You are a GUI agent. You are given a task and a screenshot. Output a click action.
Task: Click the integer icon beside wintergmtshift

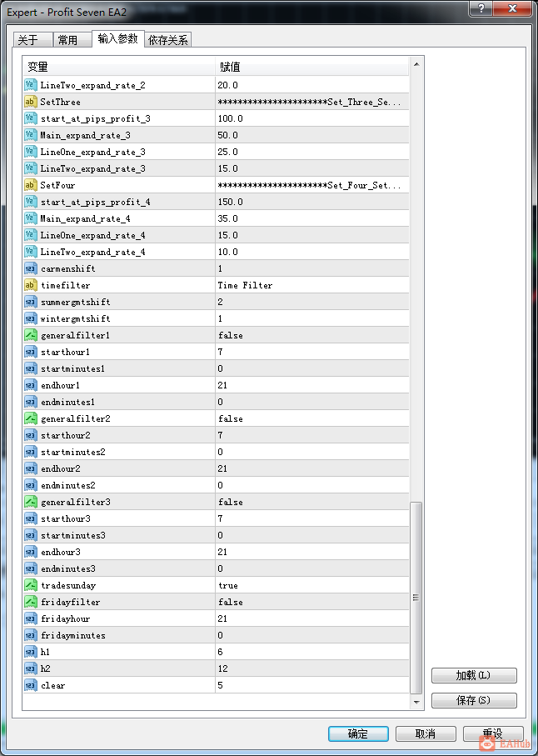click(30, 318)
